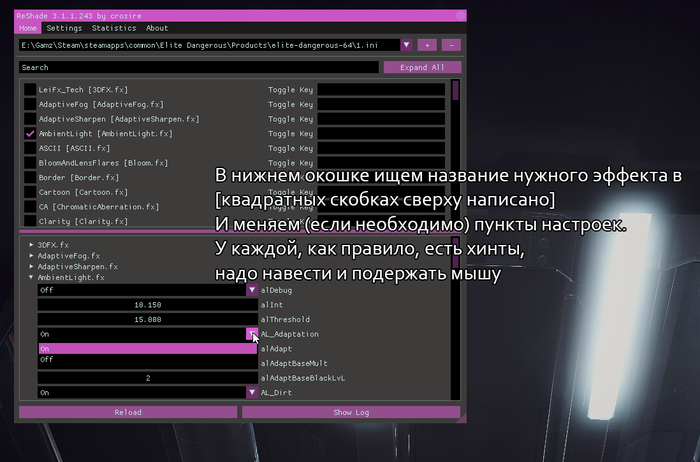Open the Statistics tab
Image resolution: width=700 pixels, height=462 pixels.
pos(112,28)
